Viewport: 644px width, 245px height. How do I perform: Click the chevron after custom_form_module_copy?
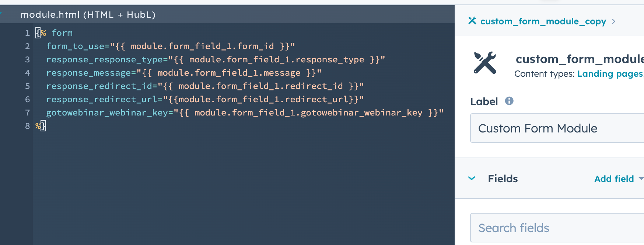[x=614, y=21]
